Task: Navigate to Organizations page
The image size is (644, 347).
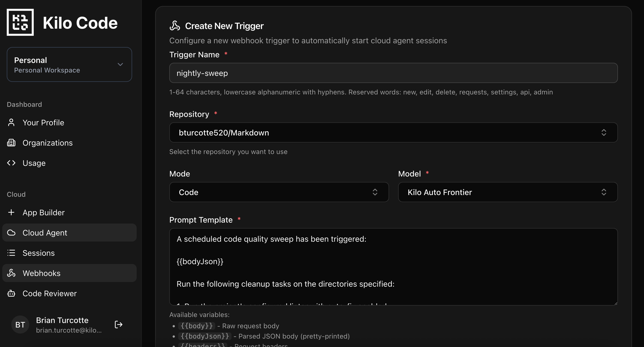Action: (47, 143)
